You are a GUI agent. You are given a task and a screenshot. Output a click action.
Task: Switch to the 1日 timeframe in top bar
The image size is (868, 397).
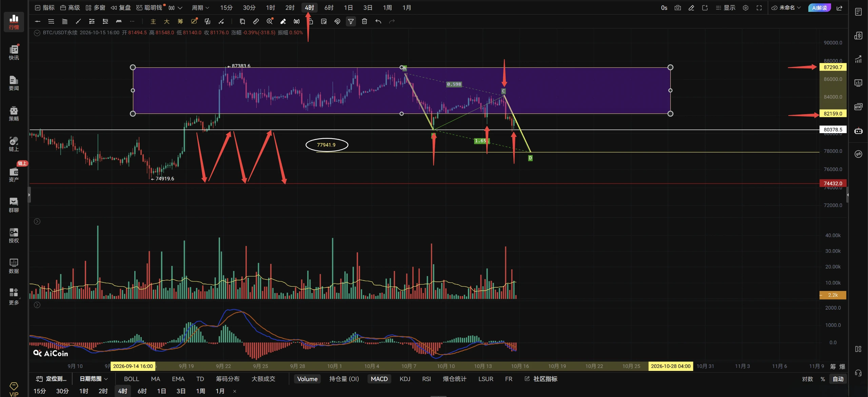pos(348,8)
